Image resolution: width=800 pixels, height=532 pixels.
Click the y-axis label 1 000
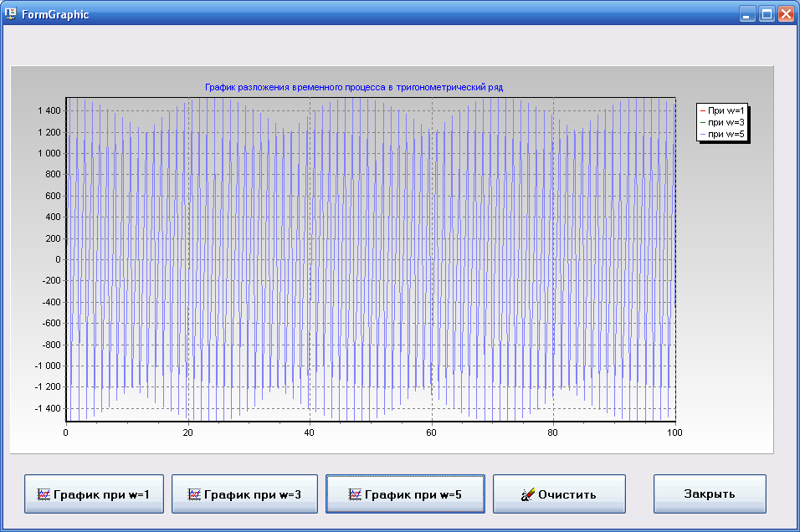[x=49, y=154]
